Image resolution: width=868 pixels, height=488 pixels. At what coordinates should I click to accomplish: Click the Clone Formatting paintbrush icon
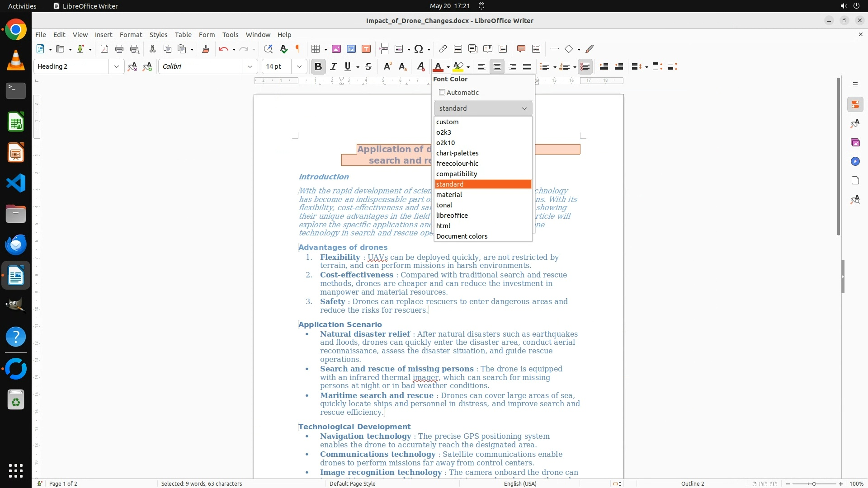pyautogui.click(x=206, y=49)
